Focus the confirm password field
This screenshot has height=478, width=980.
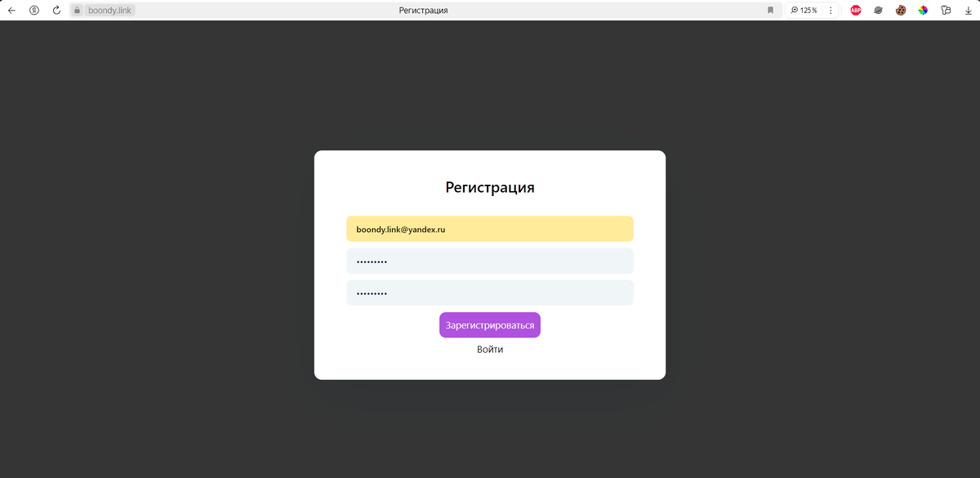490,293
